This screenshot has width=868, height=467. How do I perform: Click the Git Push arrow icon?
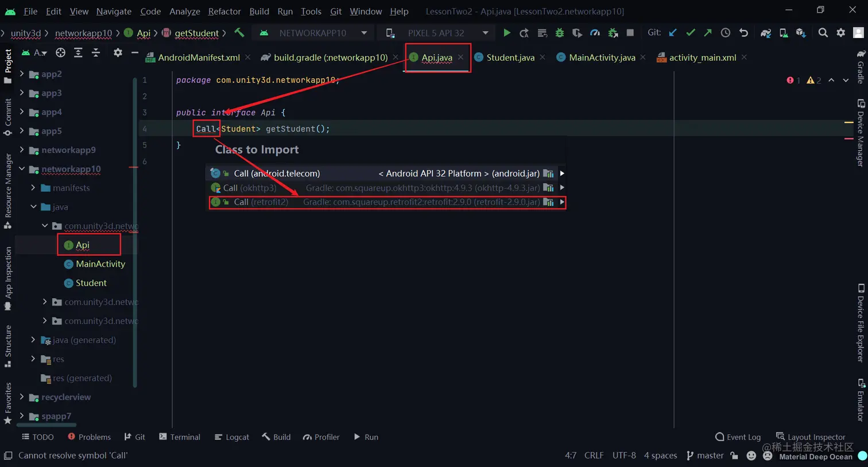708,33
